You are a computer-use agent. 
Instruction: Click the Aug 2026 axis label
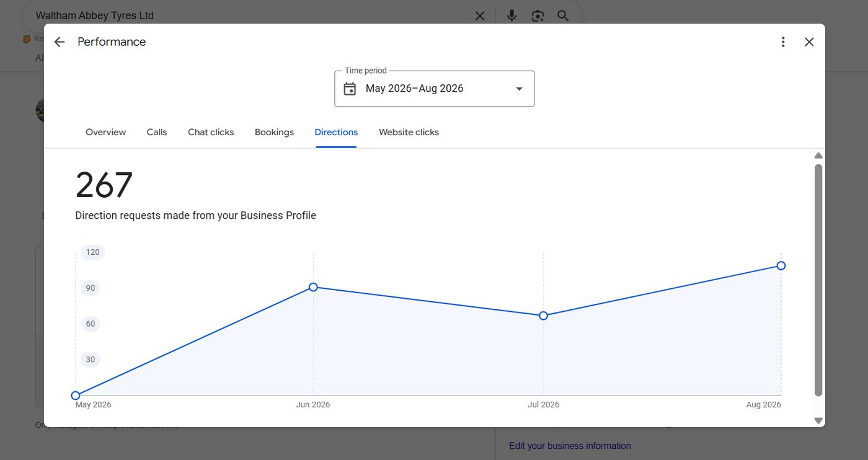point(764,405)
